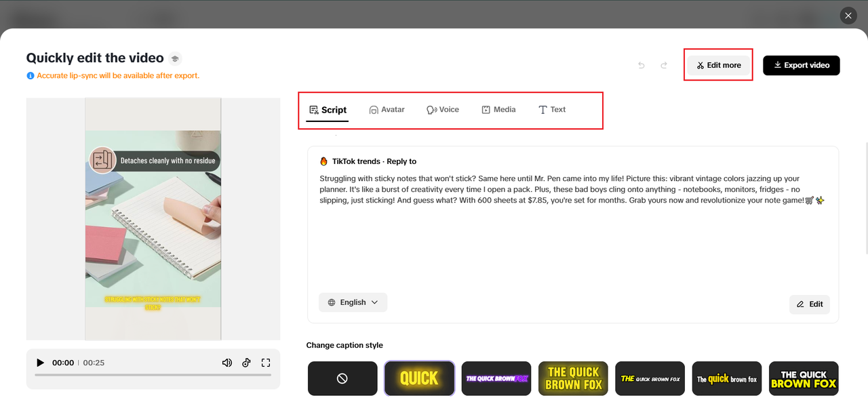Select the no-caption style option
This screenshot has height=402, width=868.
pyautogui.click(x=342, y=378)
